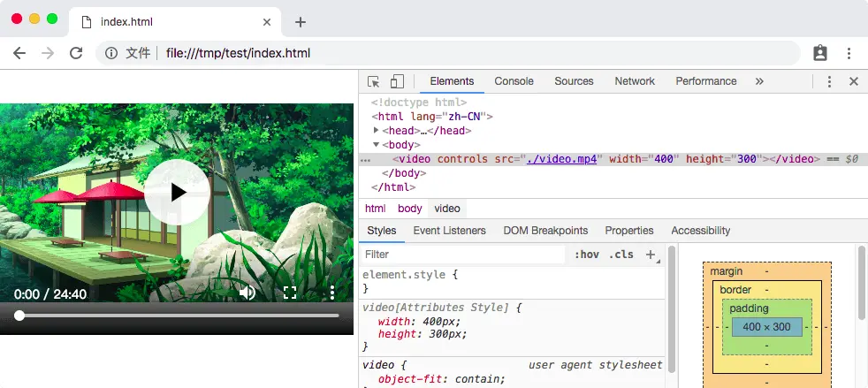The image size is (868, 388).
Task: Switch to the Console tab
Action: coord(514,81)
